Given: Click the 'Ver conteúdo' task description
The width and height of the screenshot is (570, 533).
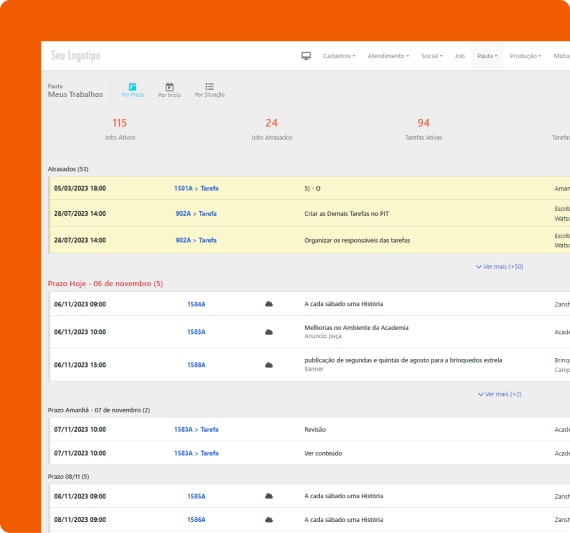Looking at the screenshot, I should coord(323,453).
